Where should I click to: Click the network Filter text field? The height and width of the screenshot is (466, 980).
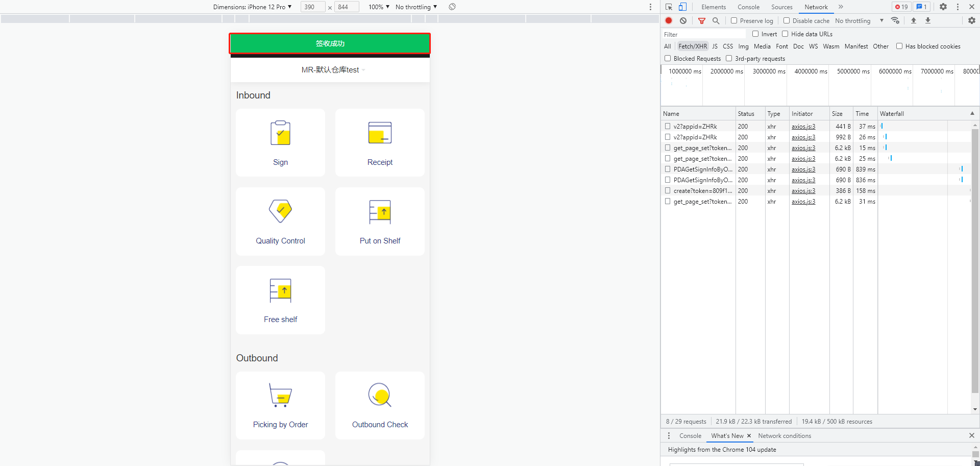pyautogui.click(x=703, y=34)
